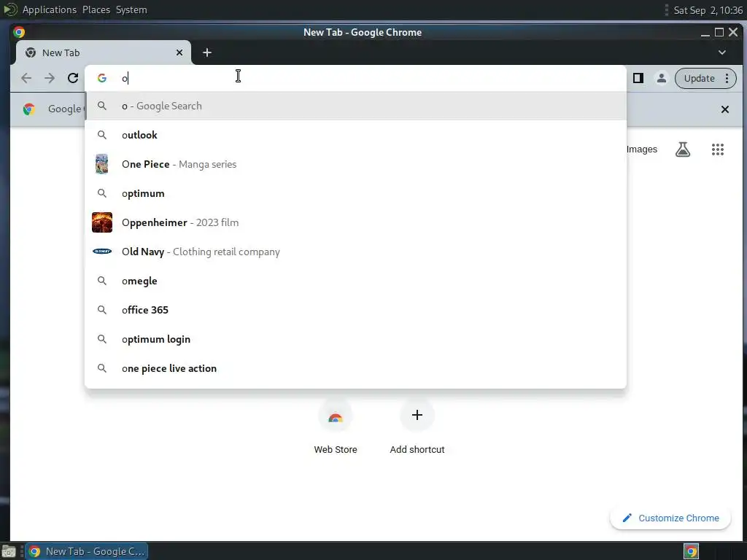This screenshot has width=747, height=560.
Task: Expand the tab search chevron
Action: tap(721, 52)
